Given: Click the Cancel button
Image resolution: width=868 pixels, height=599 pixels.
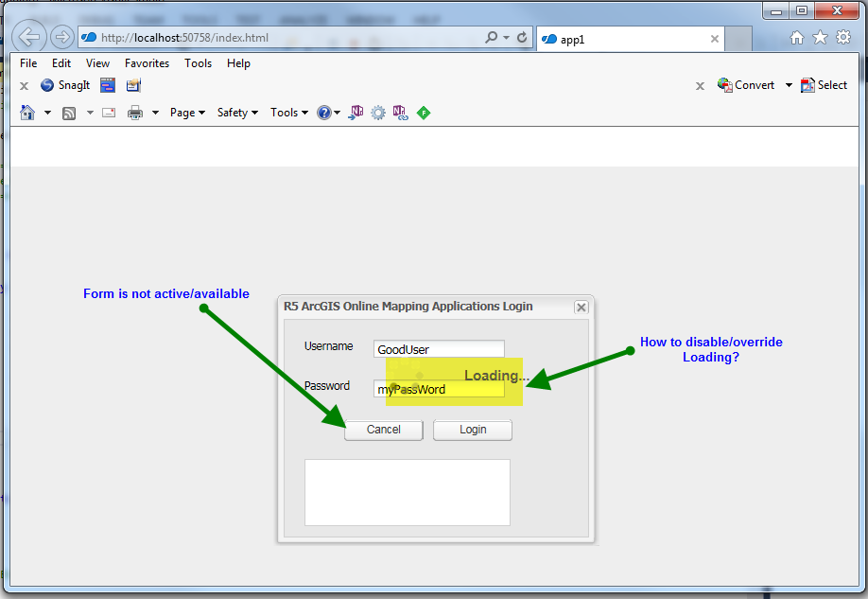Looking at the screenshot, I should click(x=384, y=430).
